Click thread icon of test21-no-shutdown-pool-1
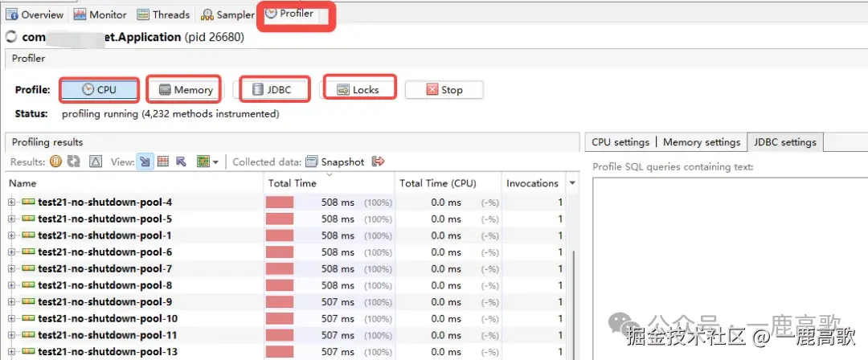Viewport: 868px width, 360px height. (x=27, y=235)
